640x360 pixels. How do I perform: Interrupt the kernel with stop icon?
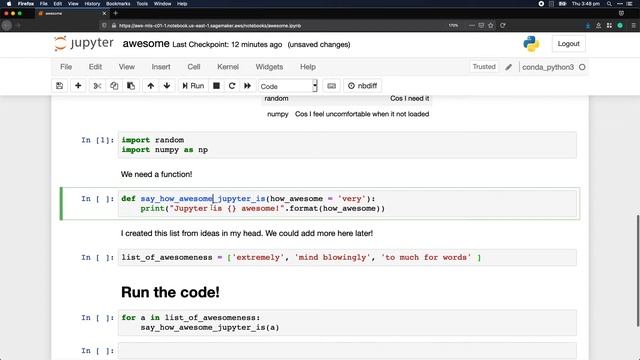pos(216,86)
